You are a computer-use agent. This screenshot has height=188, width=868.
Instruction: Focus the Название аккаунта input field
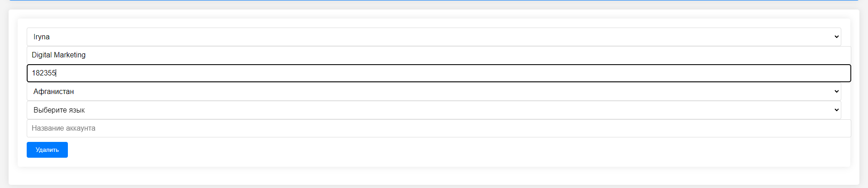439,128
